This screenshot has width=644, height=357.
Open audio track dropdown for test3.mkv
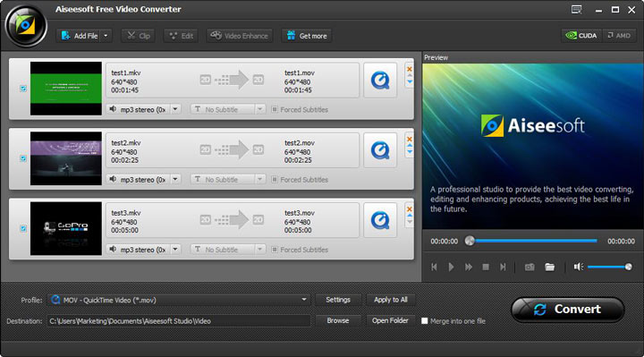(175, 250)
